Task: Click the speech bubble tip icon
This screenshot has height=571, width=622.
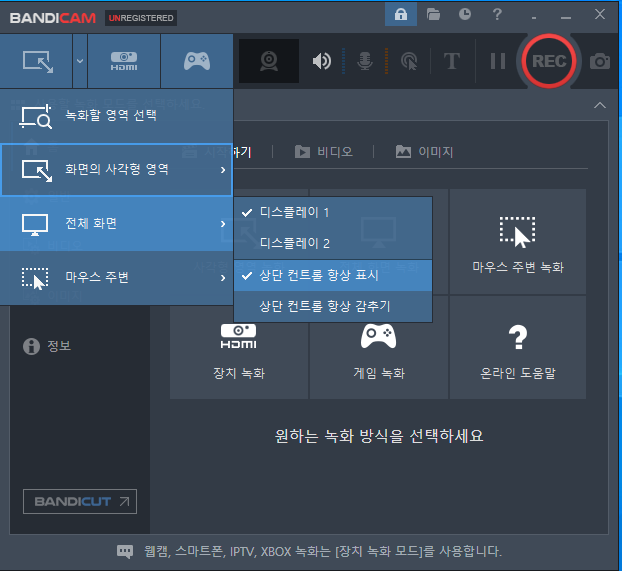Action: (x=125, y=551)
